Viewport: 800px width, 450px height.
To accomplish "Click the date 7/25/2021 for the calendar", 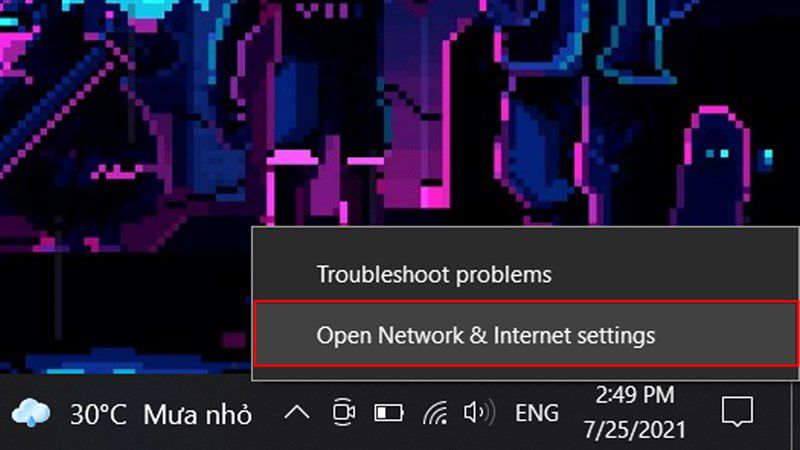I will (x=635, y=430).
